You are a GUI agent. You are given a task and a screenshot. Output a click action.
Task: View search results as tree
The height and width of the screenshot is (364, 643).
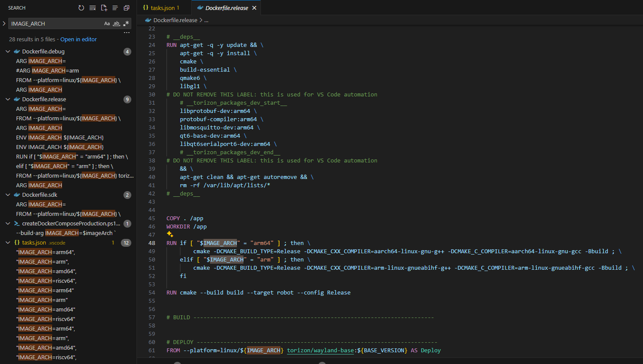[x=115, y=8]
